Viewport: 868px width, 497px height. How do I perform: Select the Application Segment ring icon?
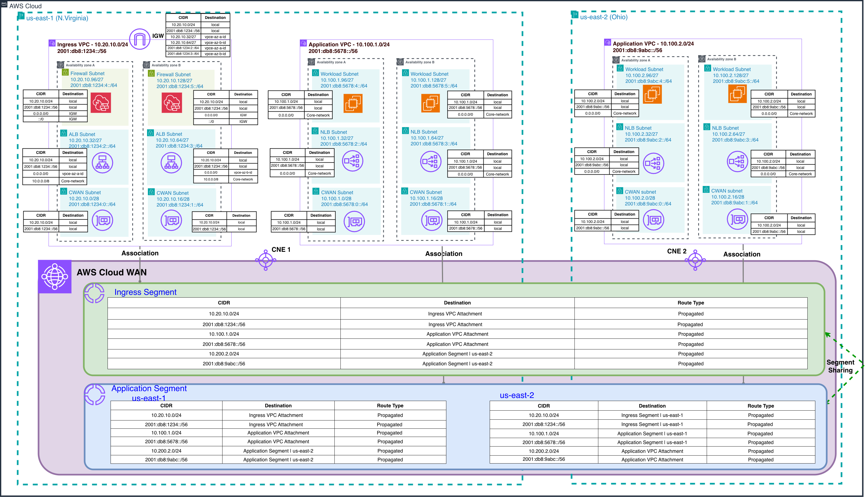(95, 395)
